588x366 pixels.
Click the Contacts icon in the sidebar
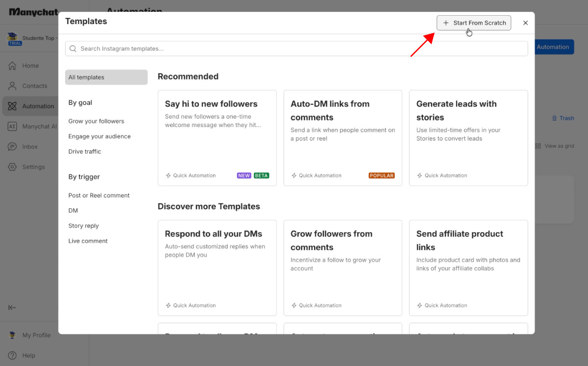click(12, 86)
